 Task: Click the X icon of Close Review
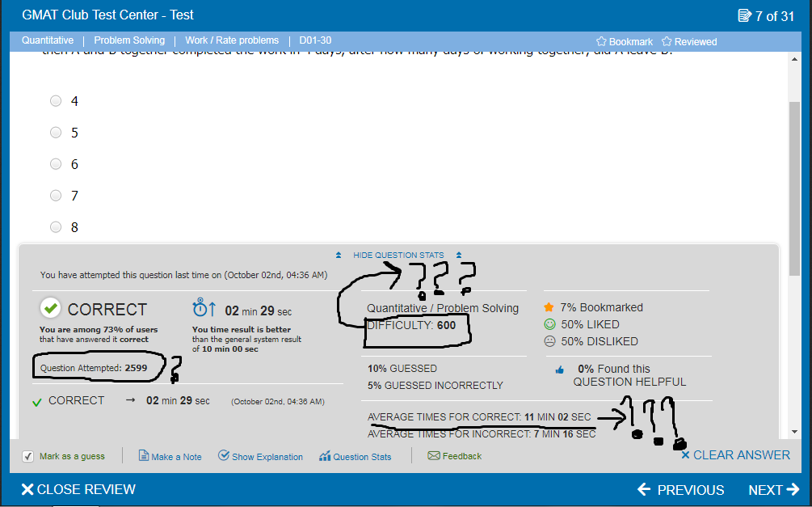point(27,489)
